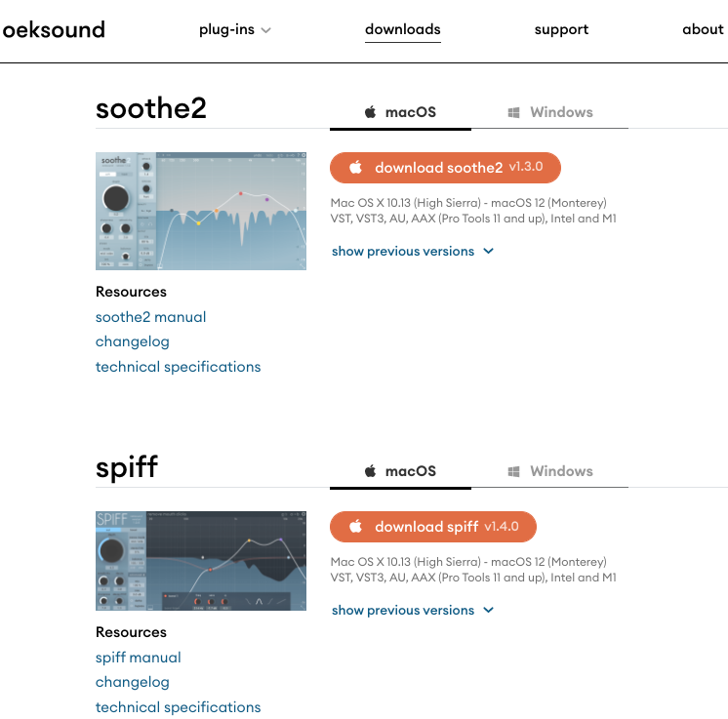Switch soothe2 to the Windows tab
Image resolution: width=728 pixels, height=719 pixels.
point(550,112)
